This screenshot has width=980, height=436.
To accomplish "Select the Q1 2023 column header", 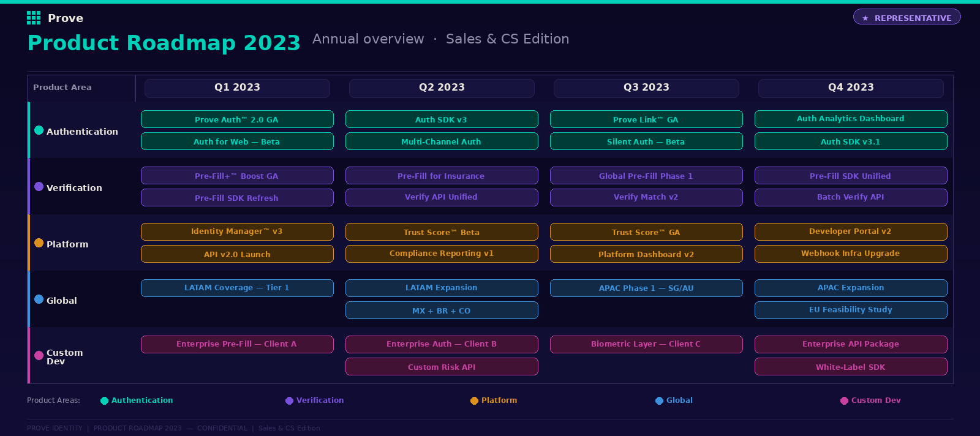I will point(237,88).
